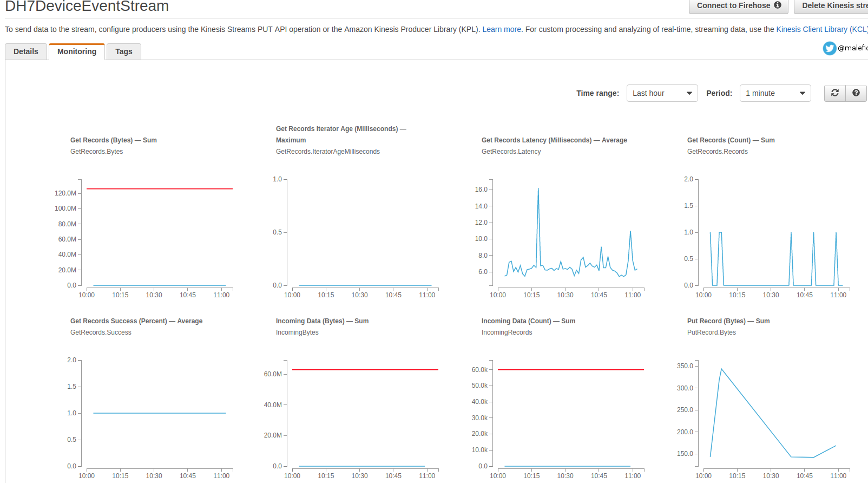Click IncomingBytes metric label

[297, 332]
